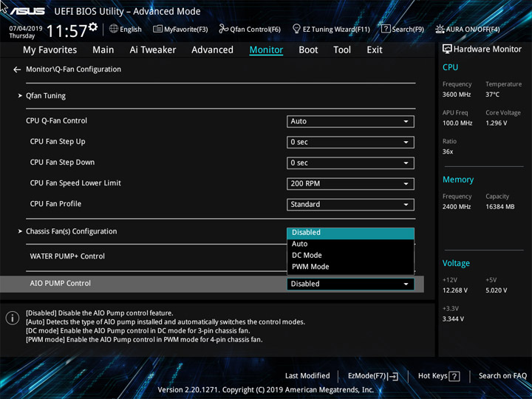532x399 pixels.
Task: Open MyFavorite(F3) list icon
Action: click(x=157, y=29)
